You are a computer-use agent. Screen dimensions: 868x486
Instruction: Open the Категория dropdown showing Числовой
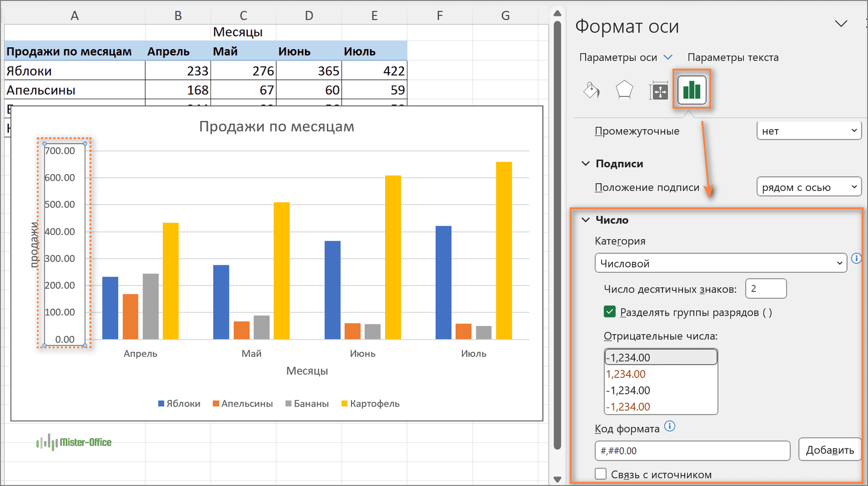click(720, 264)
